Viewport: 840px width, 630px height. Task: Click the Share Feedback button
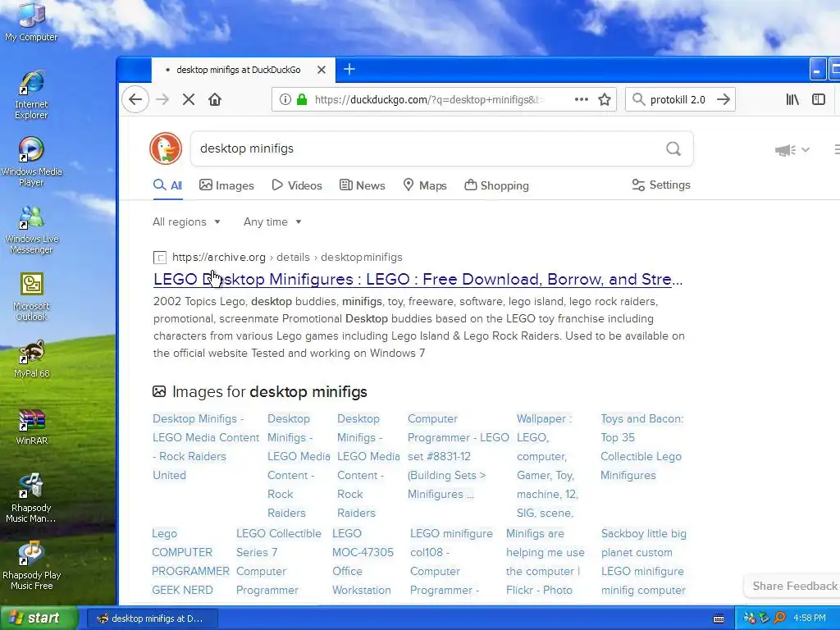coord(794,586)
